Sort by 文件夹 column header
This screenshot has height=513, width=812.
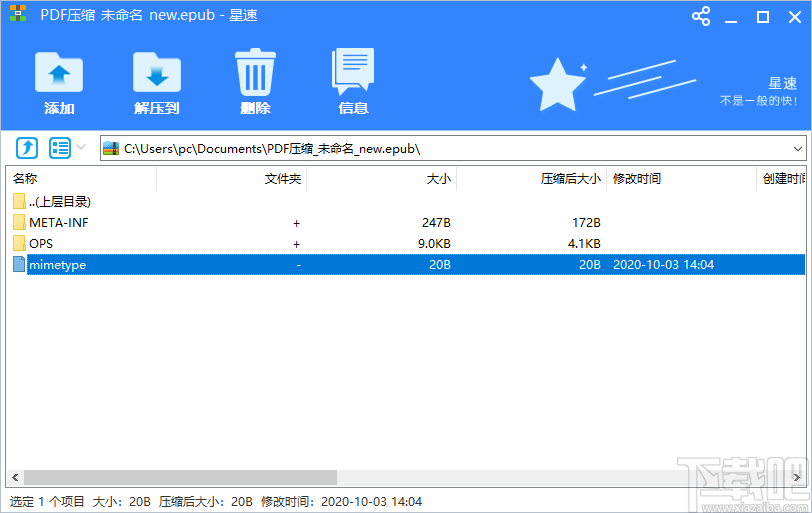[231, 179]
